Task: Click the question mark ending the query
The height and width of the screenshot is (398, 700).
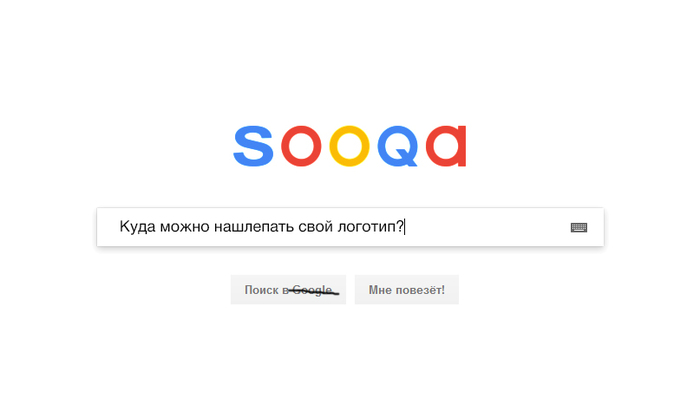Action: [400, 226]
